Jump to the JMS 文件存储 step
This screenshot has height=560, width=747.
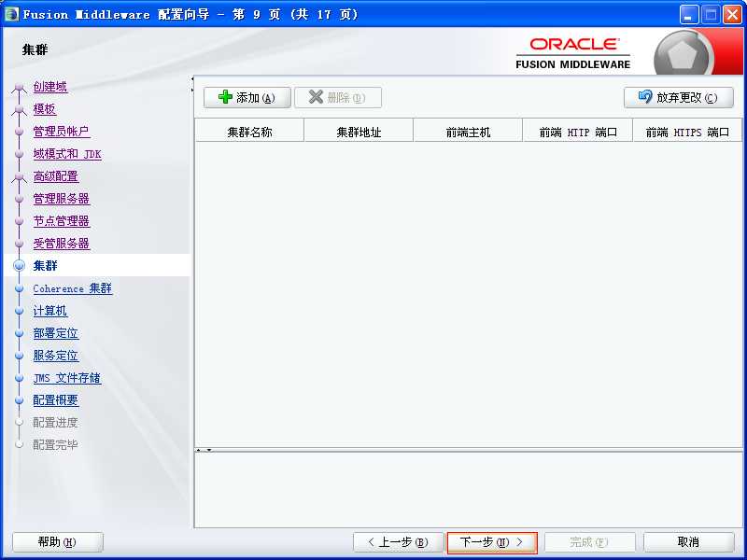(67, 378)
